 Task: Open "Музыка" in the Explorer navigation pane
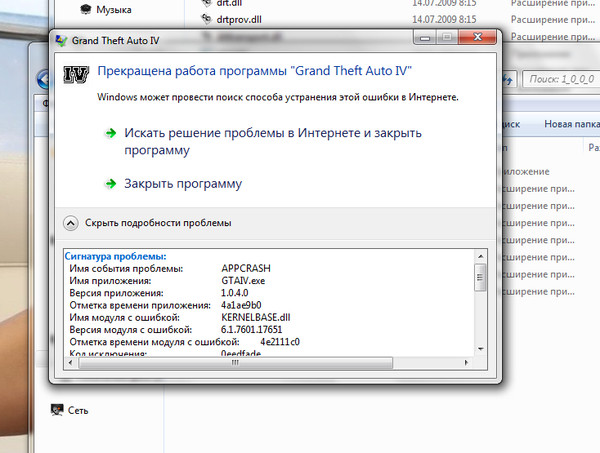pyautogui.click(x=114, y=10)
